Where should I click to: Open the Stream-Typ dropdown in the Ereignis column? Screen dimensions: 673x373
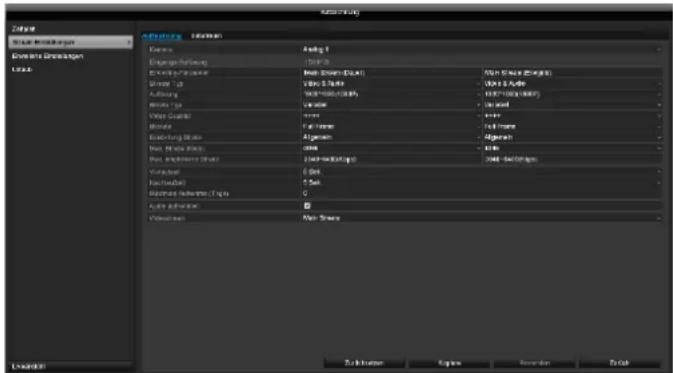tap(572, 84)
